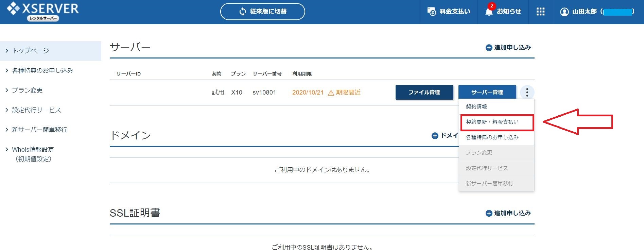Select greyed プラン変更 in the dropdown menu
Screen dimensions: 644x251
pos(497,153)
